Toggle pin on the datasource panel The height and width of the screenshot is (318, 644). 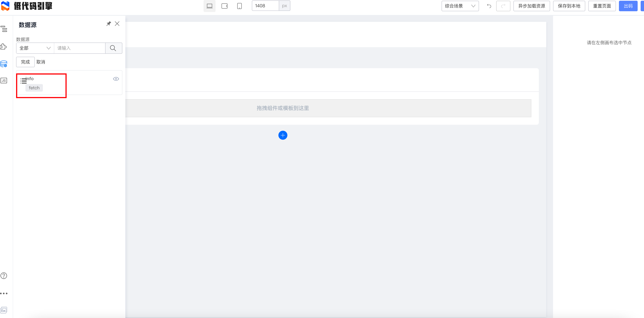tap(109, 24)
